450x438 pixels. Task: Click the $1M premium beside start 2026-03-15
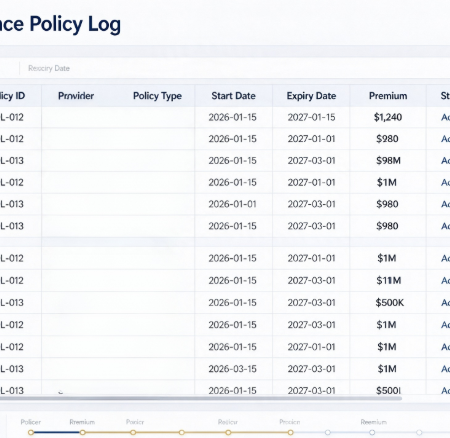click(387, 369)
